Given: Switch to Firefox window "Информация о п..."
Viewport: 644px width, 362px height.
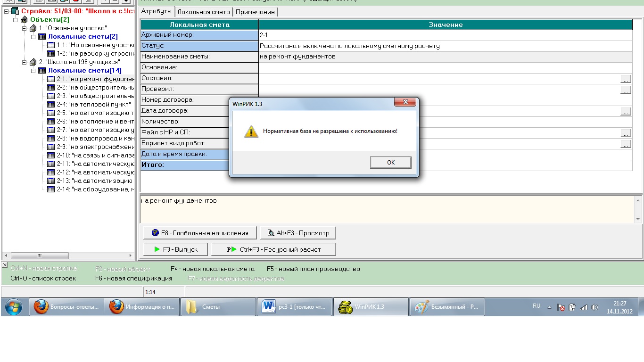Looking at the screenshot, I should tap(142, 307).
